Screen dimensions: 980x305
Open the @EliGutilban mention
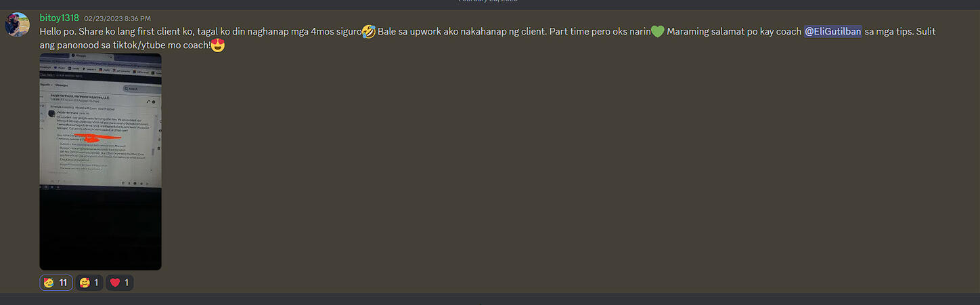832,31
